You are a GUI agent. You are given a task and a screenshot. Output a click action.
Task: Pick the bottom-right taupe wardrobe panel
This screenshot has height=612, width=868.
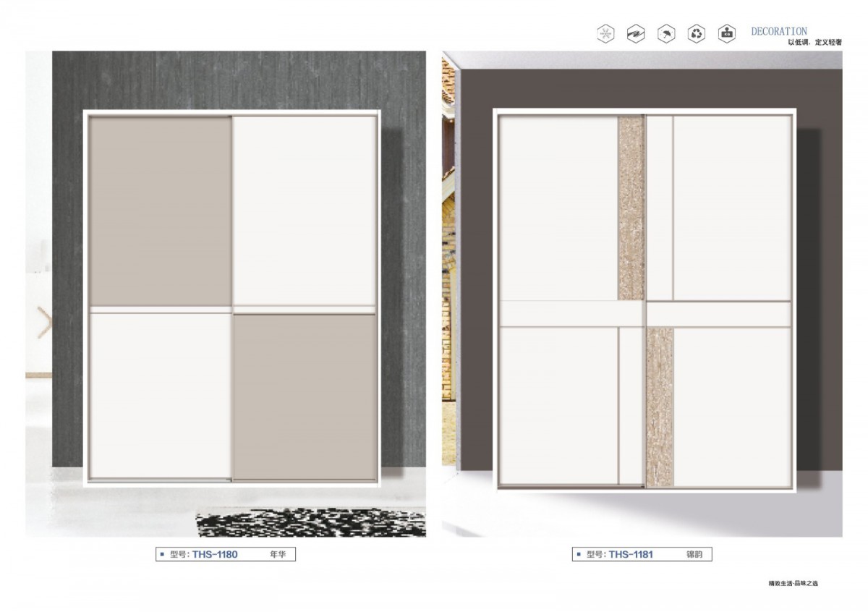click(x=305, y=396)
